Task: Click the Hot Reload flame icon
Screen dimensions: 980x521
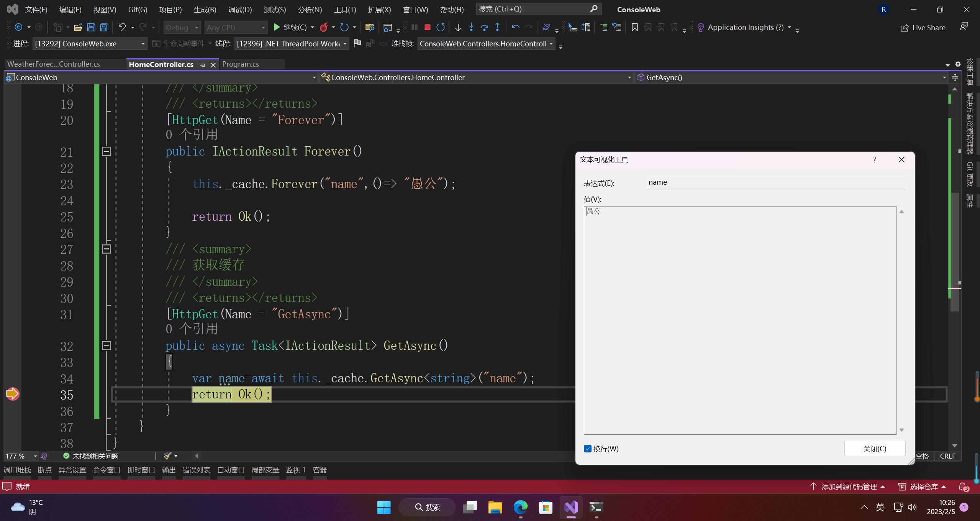Action: (x=324, y=28)
